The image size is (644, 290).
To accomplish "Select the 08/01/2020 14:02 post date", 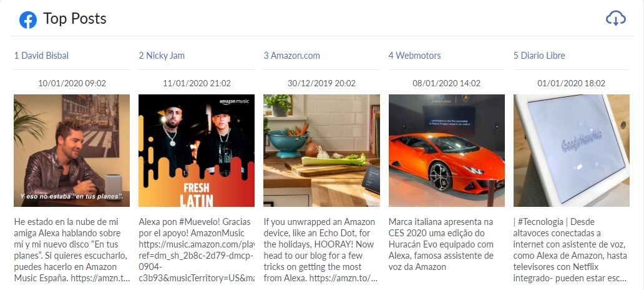I will (x=446, y=83).
